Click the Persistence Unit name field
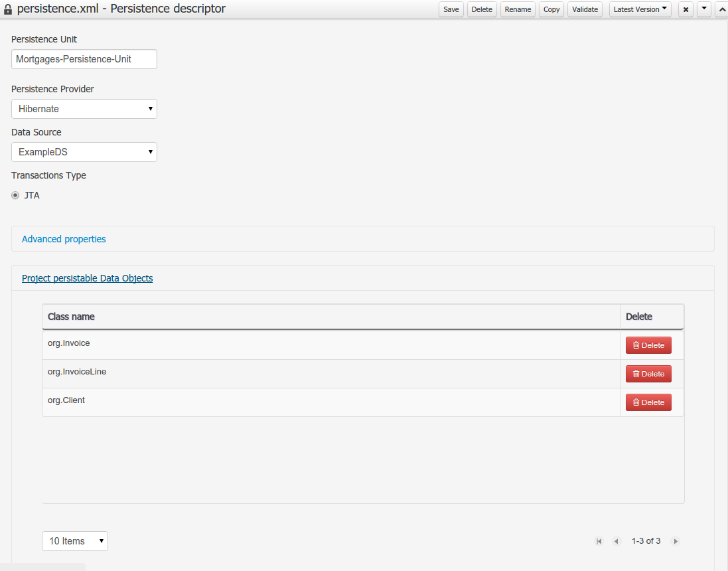 (x=84, y=59)
